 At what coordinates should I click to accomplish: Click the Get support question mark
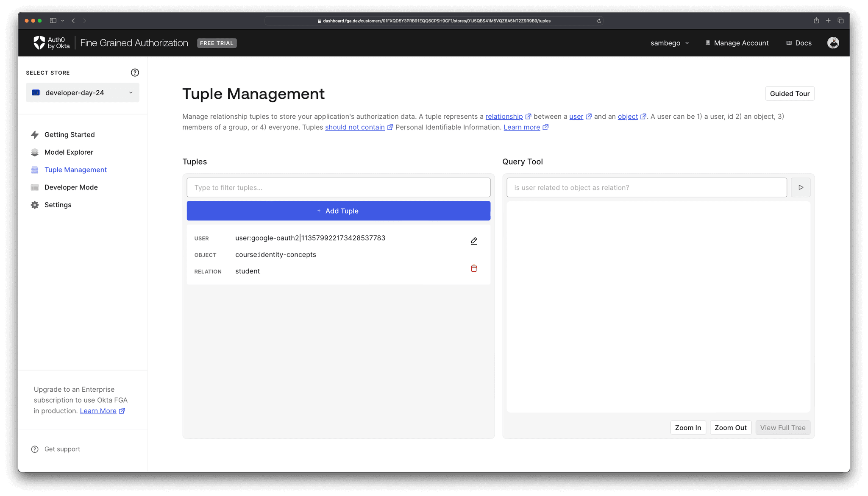(x=35, y=449)
